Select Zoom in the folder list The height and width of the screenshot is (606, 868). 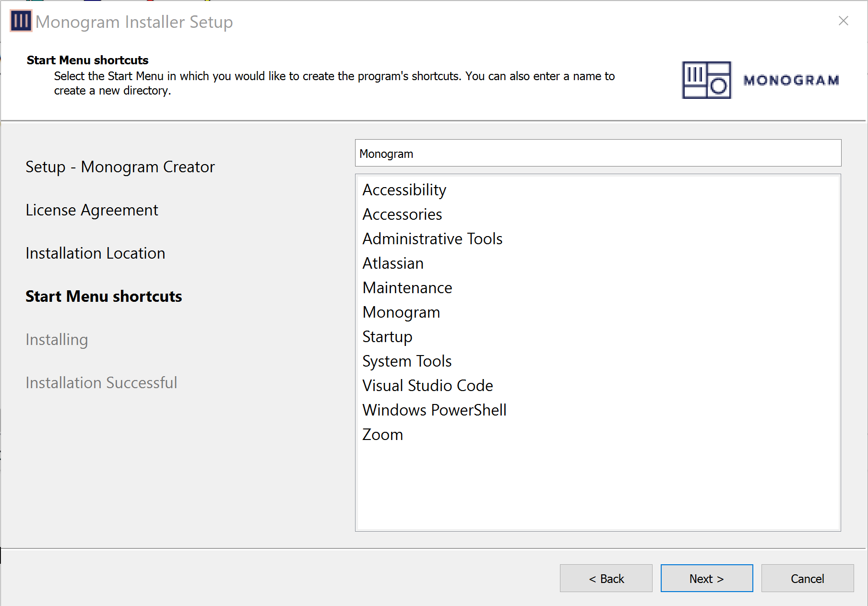(x=382, y=435)
